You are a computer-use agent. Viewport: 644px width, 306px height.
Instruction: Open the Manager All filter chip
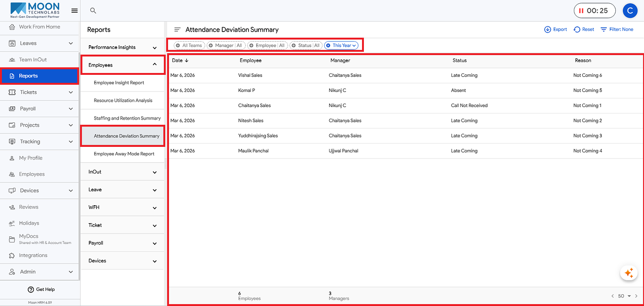(x=226, y=45)
